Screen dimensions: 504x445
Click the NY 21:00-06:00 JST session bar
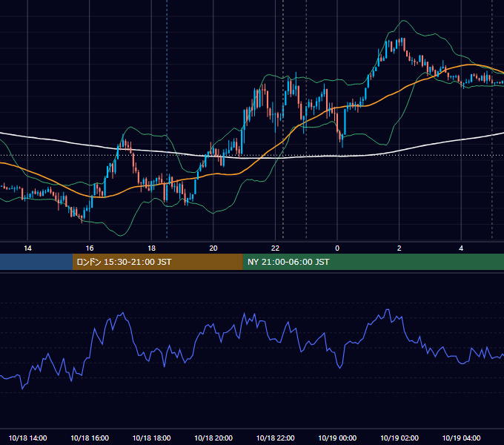point(373,262)
